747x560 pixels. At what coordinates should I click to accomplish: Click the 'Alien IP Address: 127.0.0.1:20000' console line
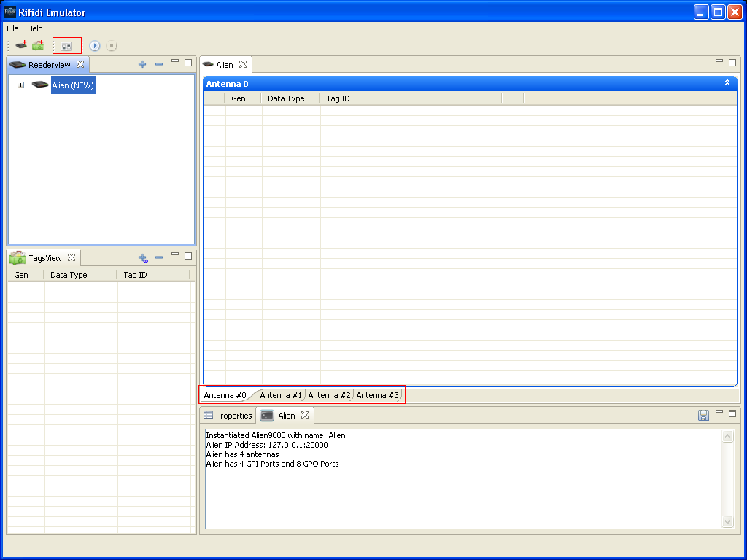pos(267,445)
